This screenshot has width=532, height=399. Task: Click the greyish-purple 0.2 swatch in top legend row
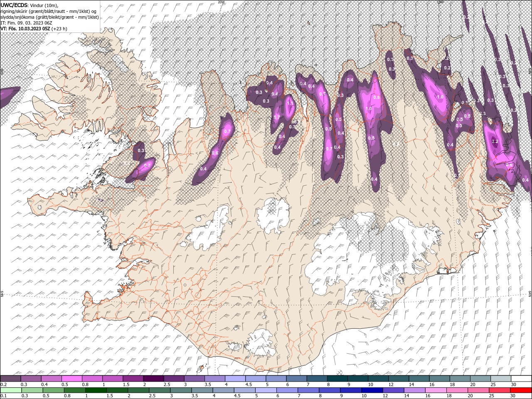10,379
